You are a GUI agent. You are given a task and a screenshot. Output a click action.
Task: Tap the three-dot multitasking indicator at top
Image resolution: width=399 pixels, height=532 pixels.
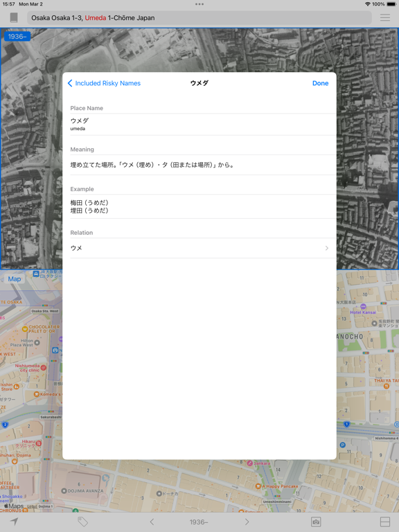tap(199, 4)
